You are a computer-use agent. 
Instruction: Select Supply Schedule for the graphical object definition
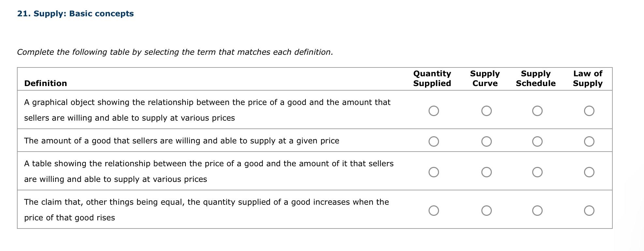[x=537, y=111]
